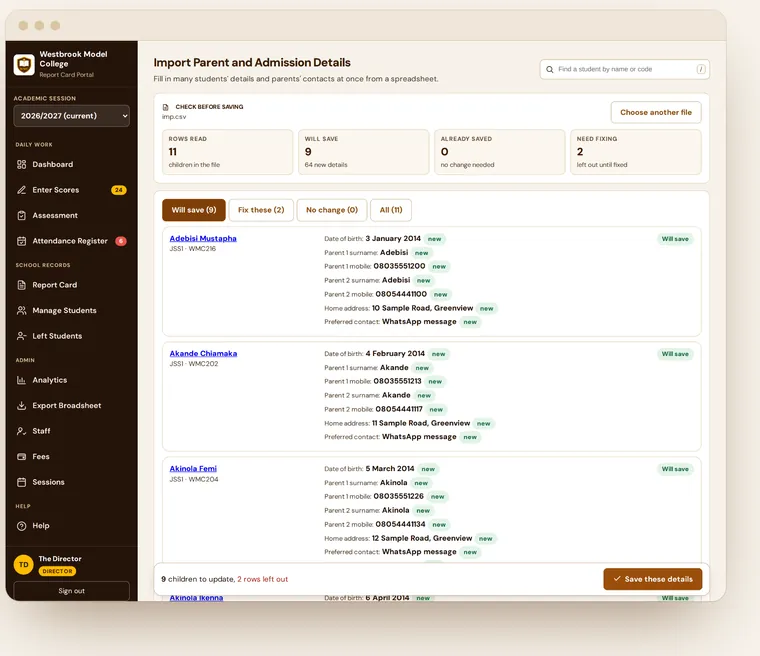Viewport: 760px width, 656px height.
Task: Switch to the All (11) tab
Action: pyautogui.click(x=391, y=210)
